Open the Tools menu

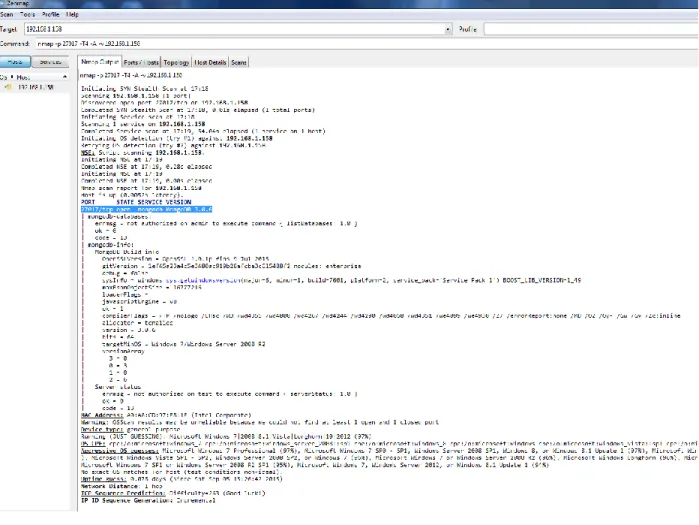27,14
